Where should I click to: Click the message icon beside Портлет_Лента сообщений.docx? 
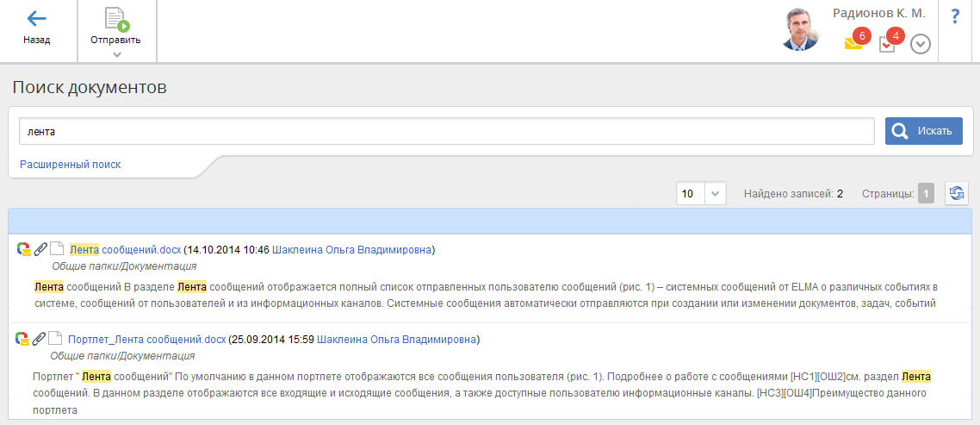pos(23,340)
